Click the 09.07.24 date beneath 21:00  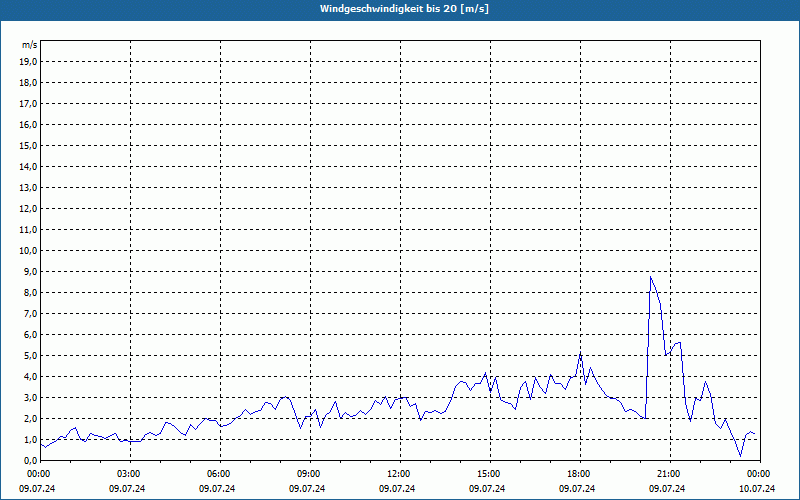667,488
